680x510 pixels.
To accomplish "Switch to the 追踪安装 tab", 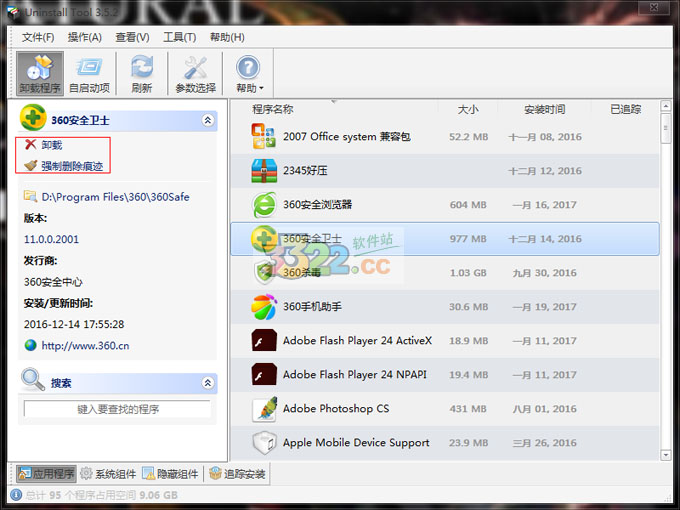I will click(237, 474).
